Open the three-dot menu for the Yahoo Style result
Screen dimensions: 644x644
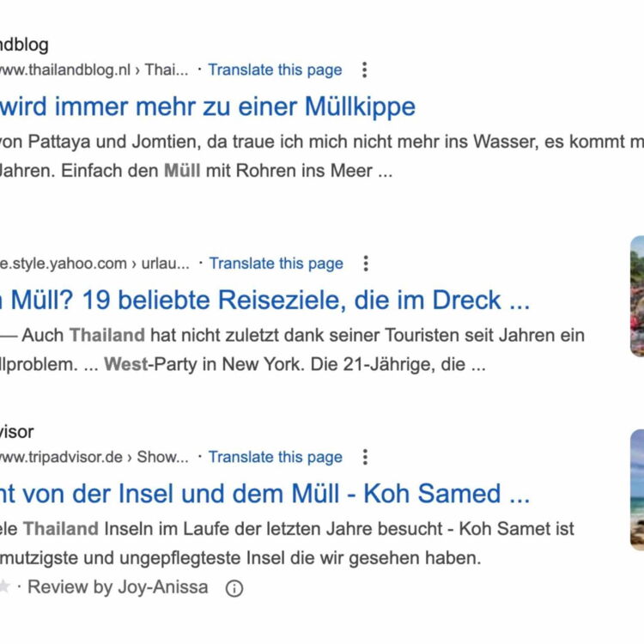tap(366, 264)
